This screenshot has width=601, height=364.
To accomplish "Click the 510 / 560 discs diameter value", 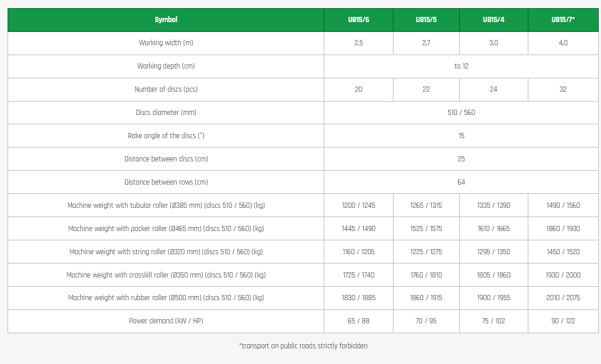I will (461, 113).
